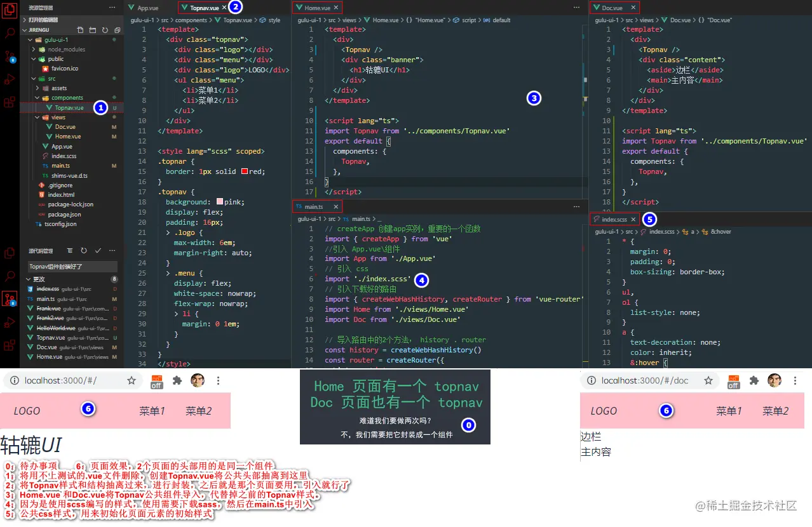Screen dimensions: 812x527
Task: Click 菜单1 in the localhost:3000/#/ page
Action: click(x=152, y=411)
